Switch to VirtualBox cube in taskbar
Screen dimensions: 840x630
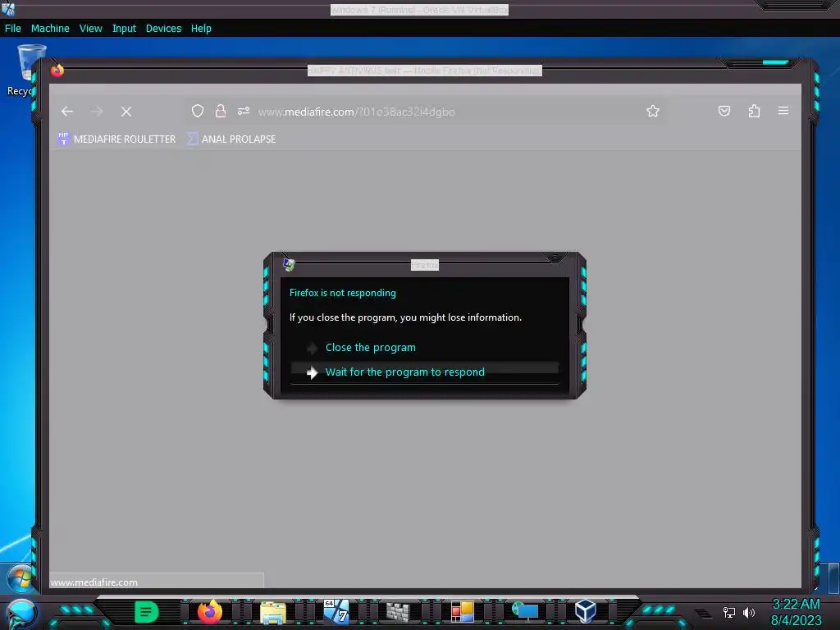586,611
